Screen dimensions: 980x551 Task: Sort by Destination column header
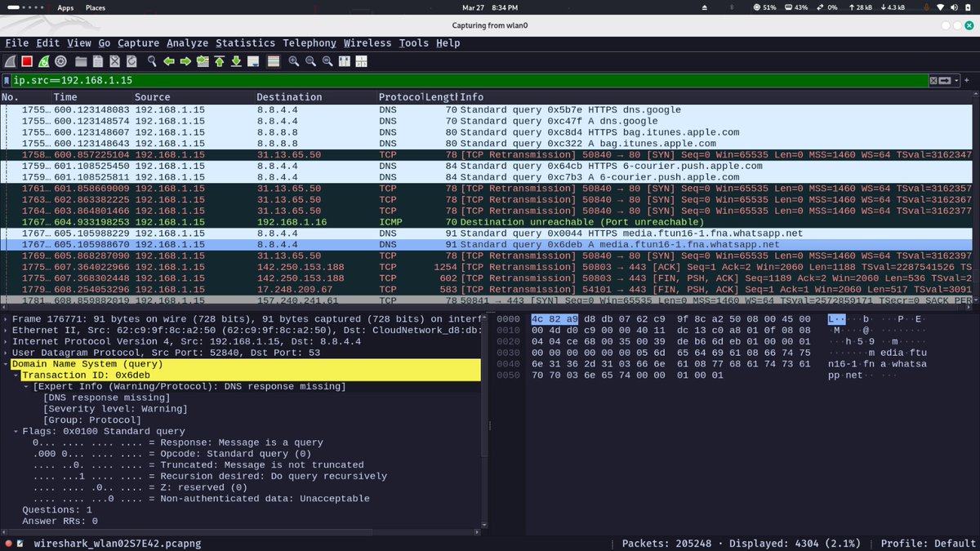coord(315,97)
